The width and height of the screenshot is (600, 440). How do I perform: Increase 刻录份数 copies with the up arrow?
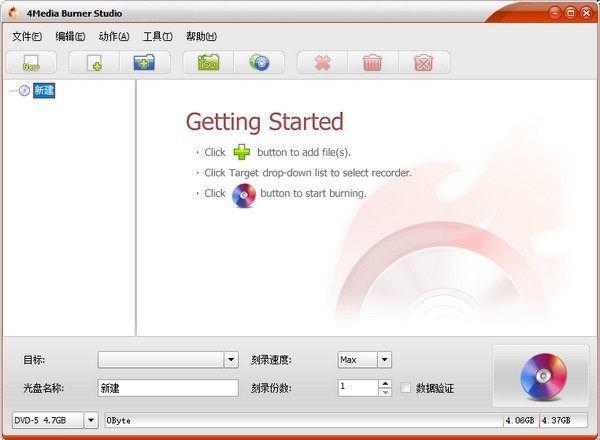385,383
